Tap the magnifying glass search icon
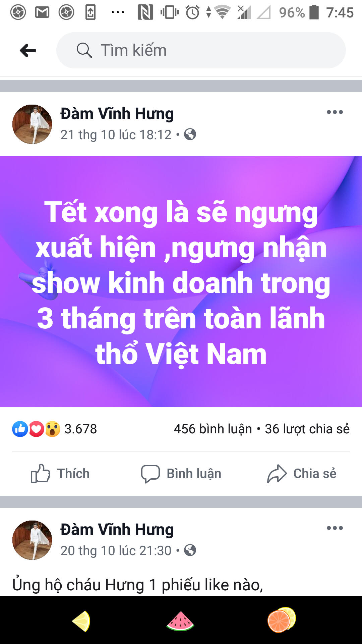Screen dimensions: 362x644 coord(84,50)
